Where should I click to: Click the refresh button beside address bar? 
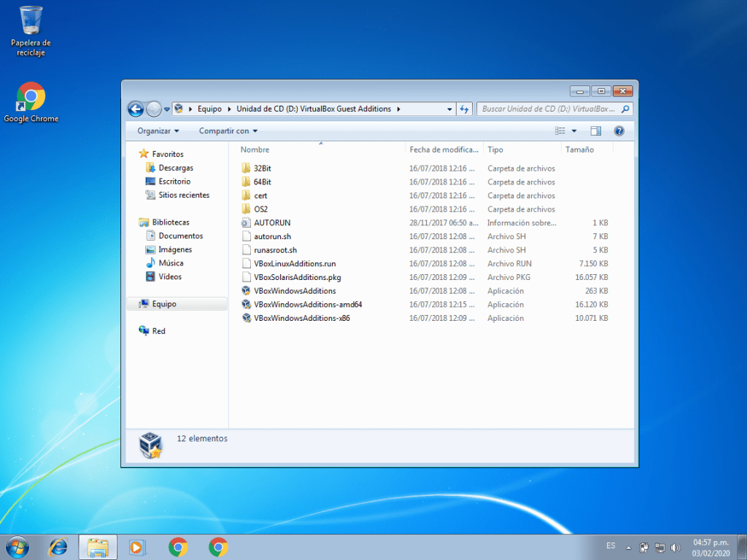[465, 109]
